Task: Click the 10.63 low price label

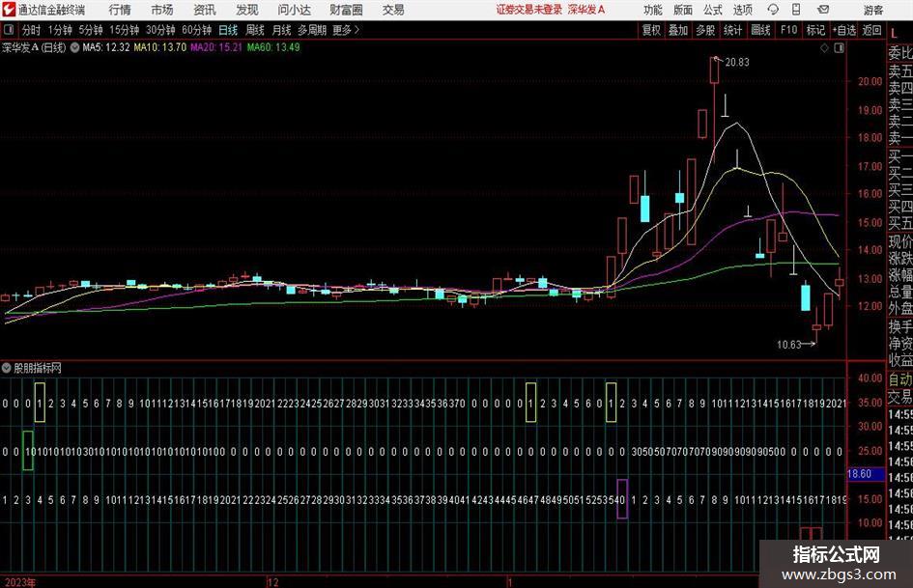Action: click(x=789, y=345)
